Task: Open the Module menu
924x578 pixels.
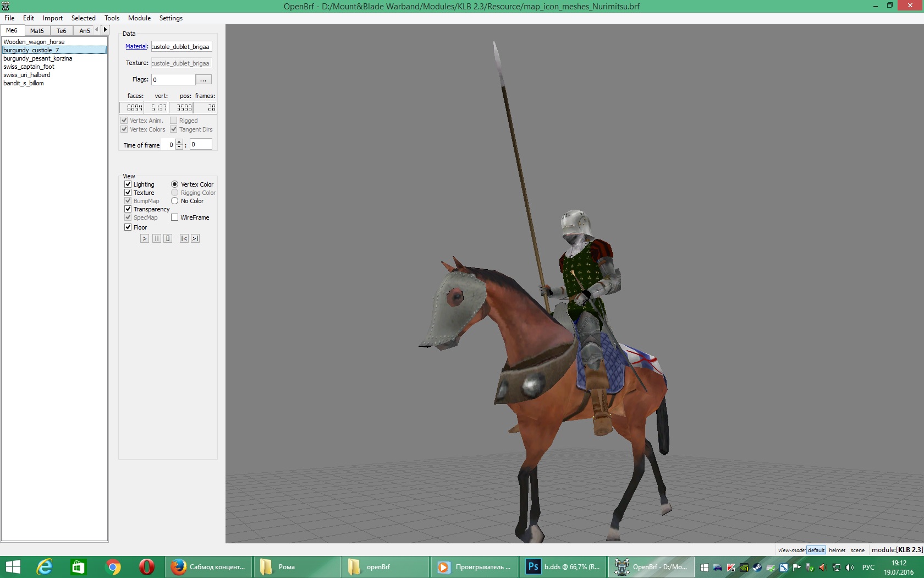Action: [x=139, y=18]
